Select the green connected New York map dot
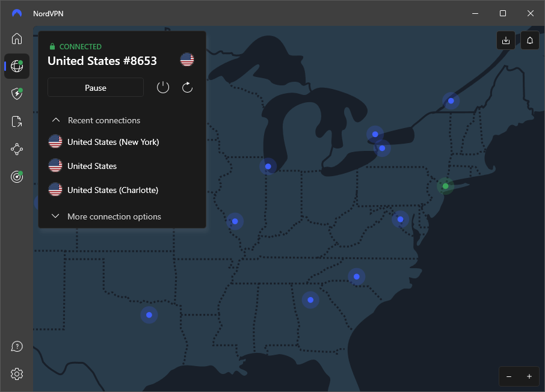545x392 pixels. tap(445, 186)
